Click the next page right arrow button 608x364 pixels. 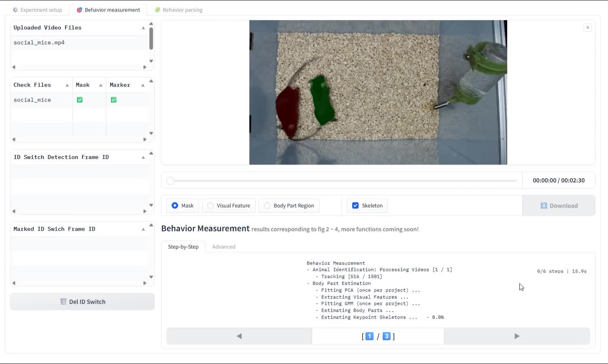click(x=517, y=336)
